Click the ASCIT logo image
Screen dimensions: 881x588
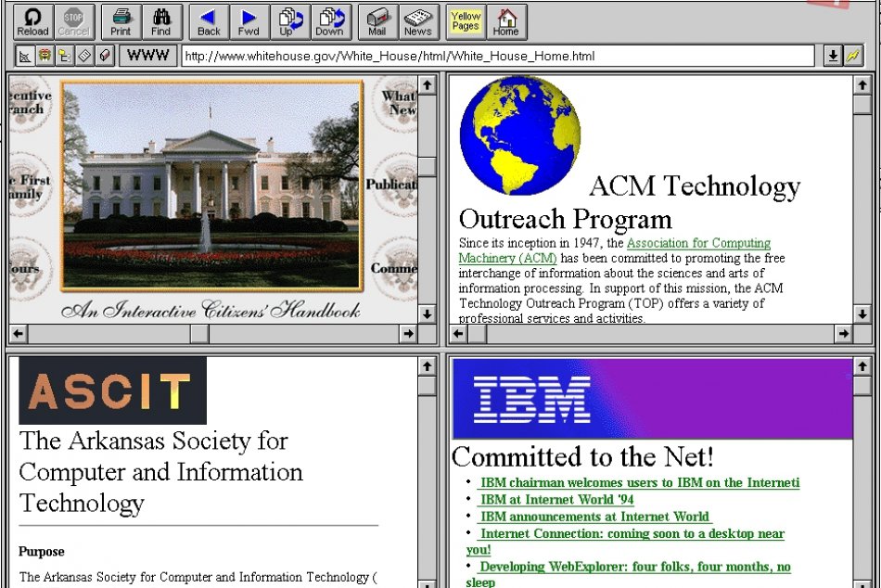tap(112, 390)
